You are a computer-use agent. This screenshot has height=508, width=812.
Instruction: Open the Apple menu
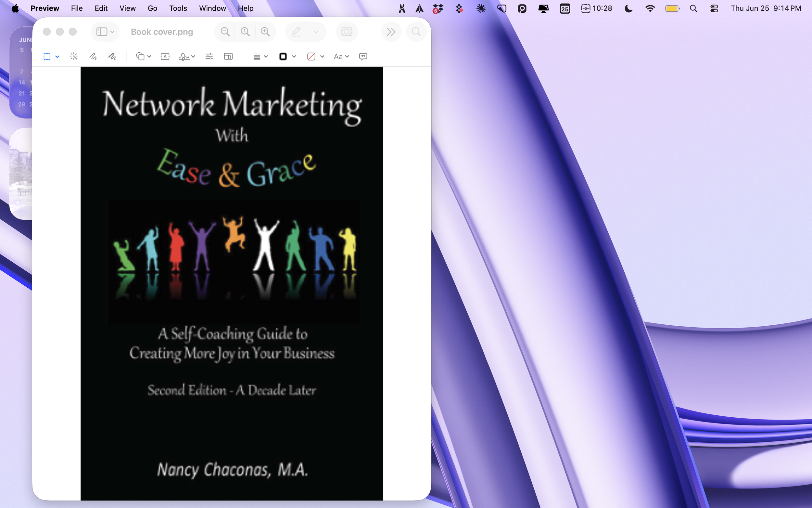(15, 8)
